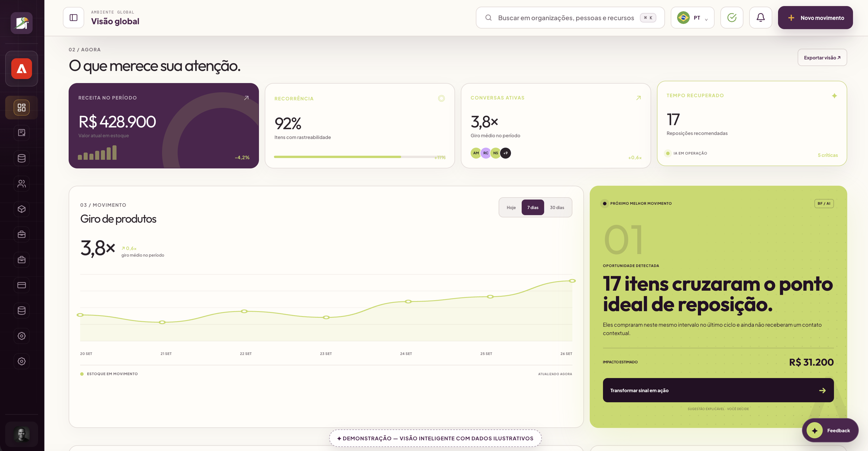
Task: Open the arrow on the Receita no período card
Action: pyautogui.click(x=246, y=98)
